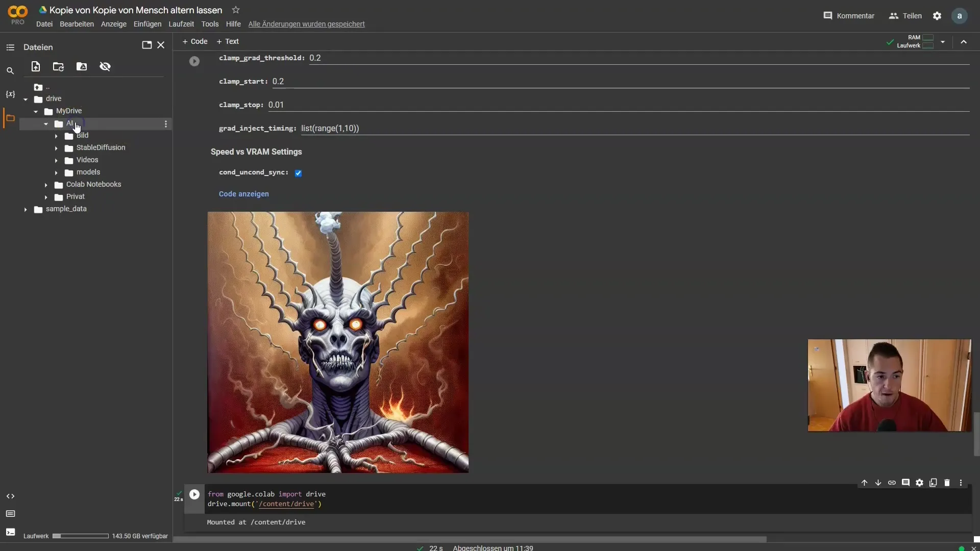Add a new Text cell
Viewport: 980px width, 551px height.
[x=228, y=41]
